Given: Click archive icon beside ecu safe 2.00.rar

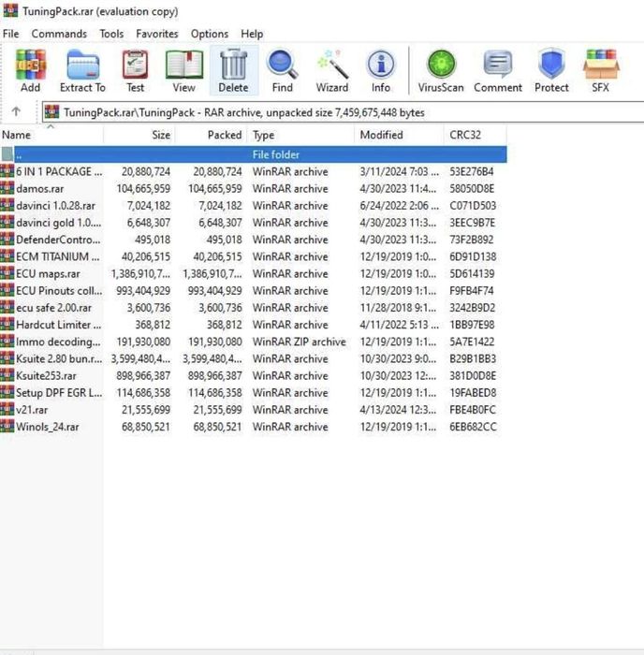Looking at the screenshot, I should point(7,308).
